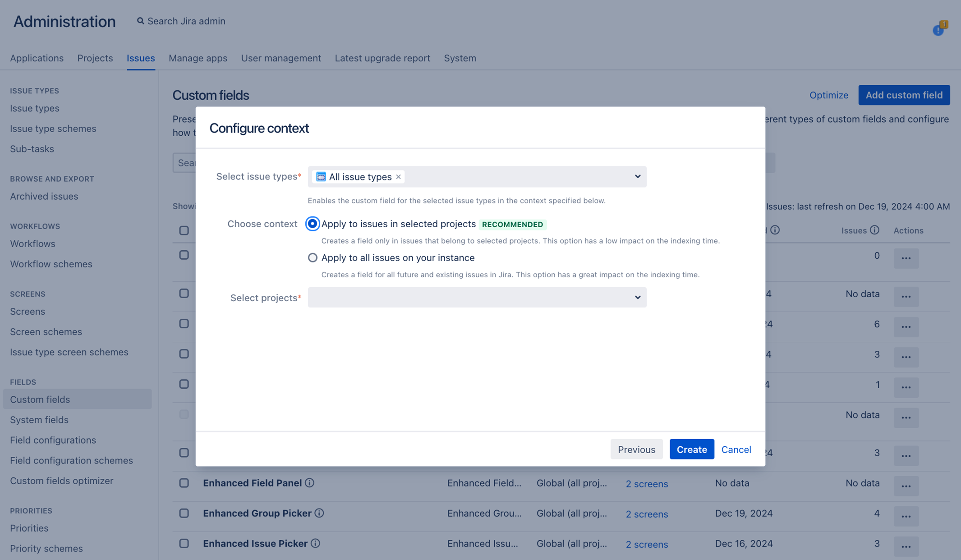Select 'Apply to all issues on your instance'
Screen dimensions: 961x560
pyautogui.click(x=313, y=257)
